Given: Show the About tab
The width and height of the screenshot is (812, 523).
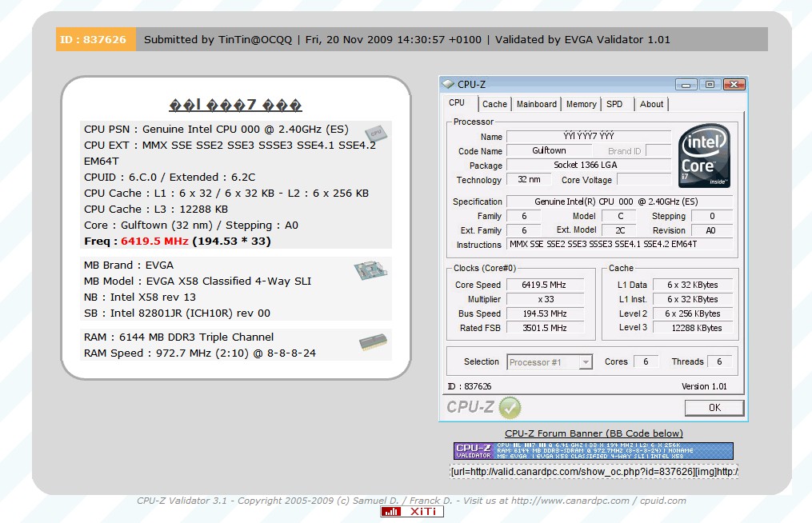Looking at the screenshot, I should pyautogui.click(x=651, y=104).
